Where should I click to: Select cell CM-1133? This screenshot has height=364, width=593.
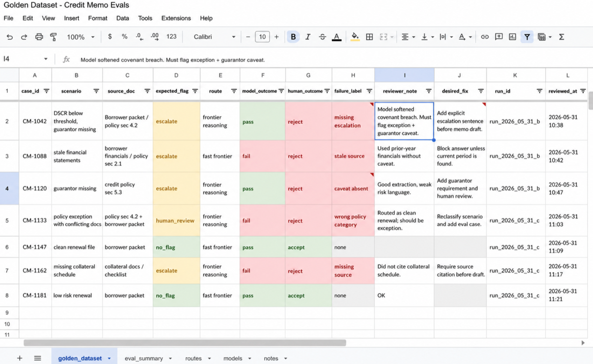[35, 220]
